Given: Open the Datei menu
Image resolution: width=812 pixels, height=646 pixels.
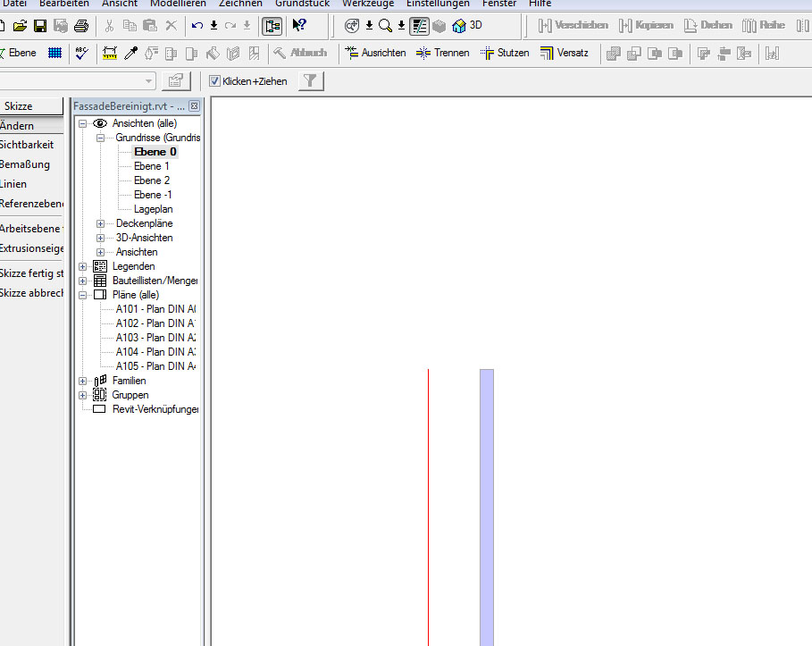Looking at the screenshot, I should click(14, 4).
